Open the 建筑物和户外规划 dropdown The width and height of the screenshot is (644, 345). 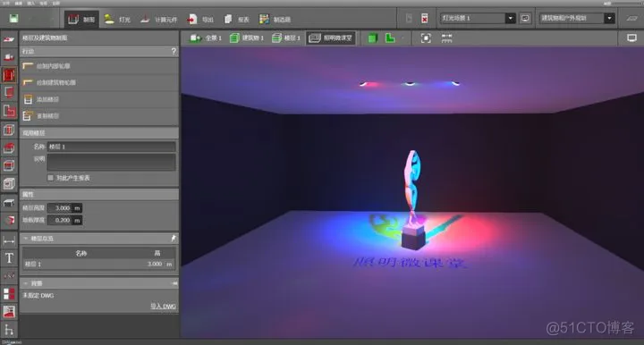[x=577, y=18]
